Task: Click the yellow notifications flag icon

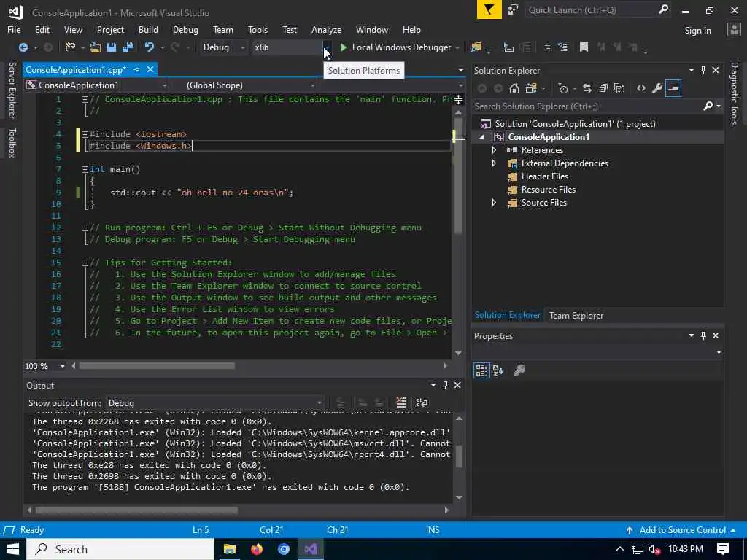Action: tap(489, 10)
